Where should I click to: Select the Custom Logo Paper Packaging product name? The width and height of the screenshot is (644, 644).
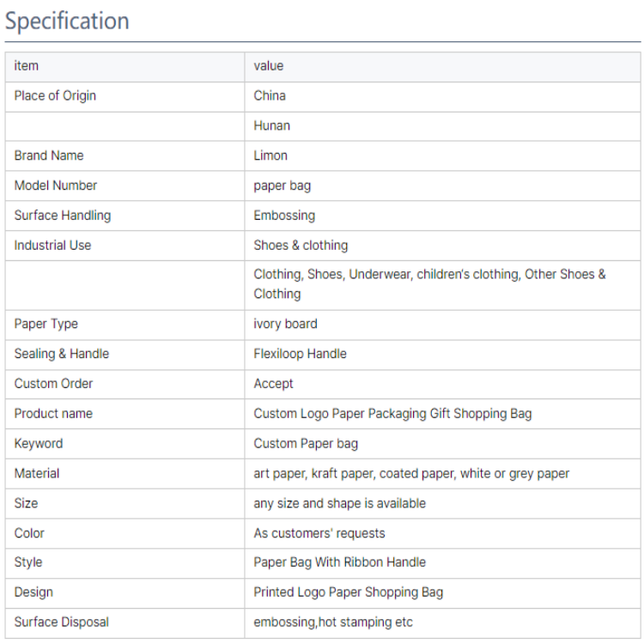(392, 414)
